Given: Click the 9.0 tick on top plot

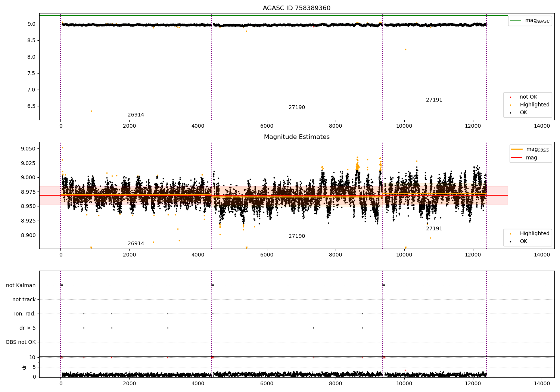Looking at the screenshot, I should click(31, 24).
